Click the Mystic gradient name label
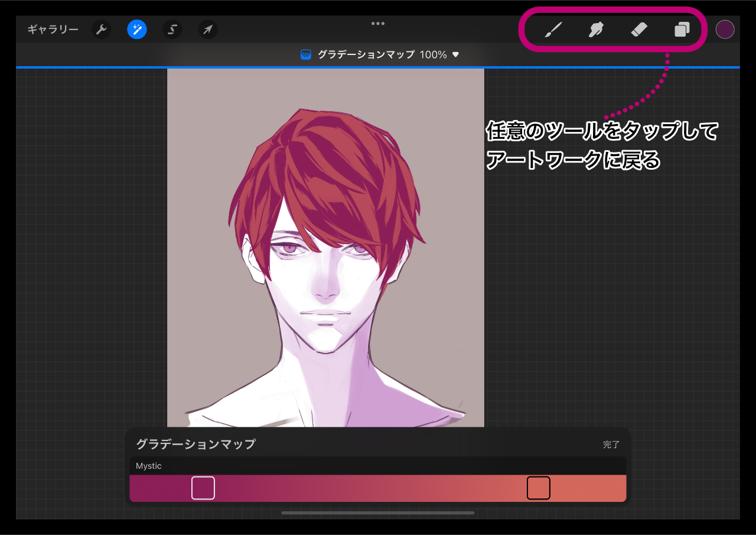The image size is (756, 535). point(149,466)
